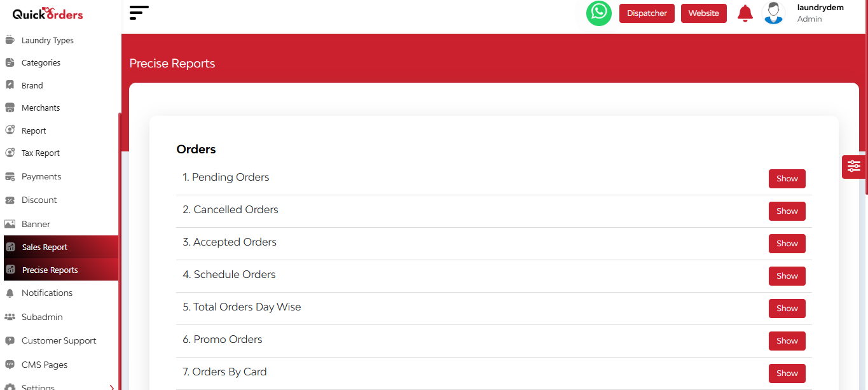Click the Report sidebar icon
This screenshot has height=390, width=868.
(10, 130)
